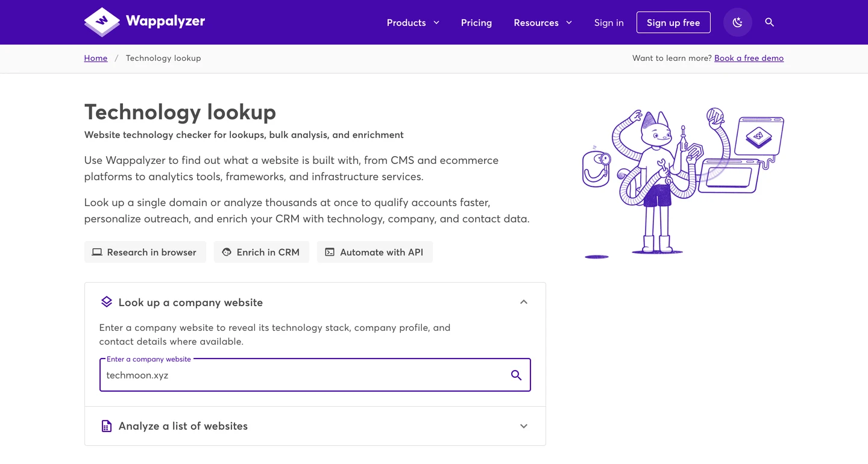Choose the Enrich in CRM button
The image size is (868, 464).
(262, 252)
